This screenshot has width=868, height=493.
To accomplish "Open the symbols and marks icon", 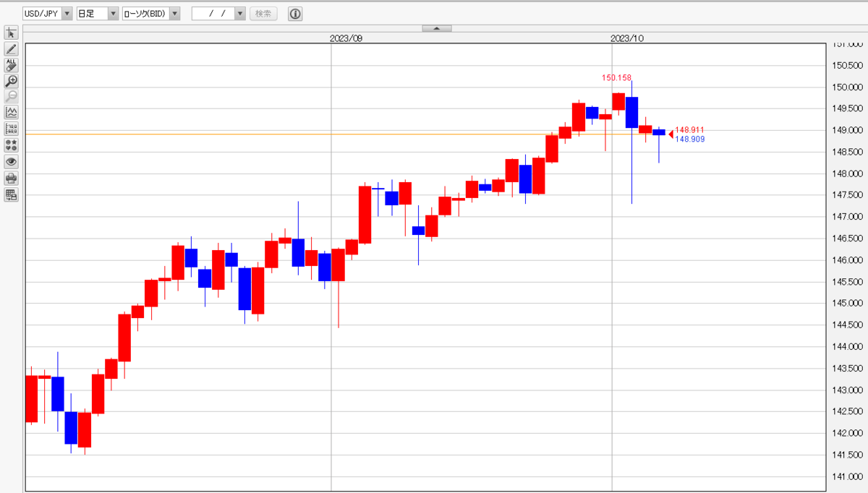I will click(11, 145).
